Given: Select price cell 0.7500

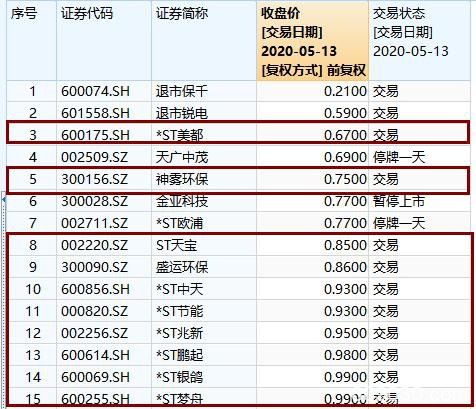Looking at the screenshot, I should [x=345, y=179].
